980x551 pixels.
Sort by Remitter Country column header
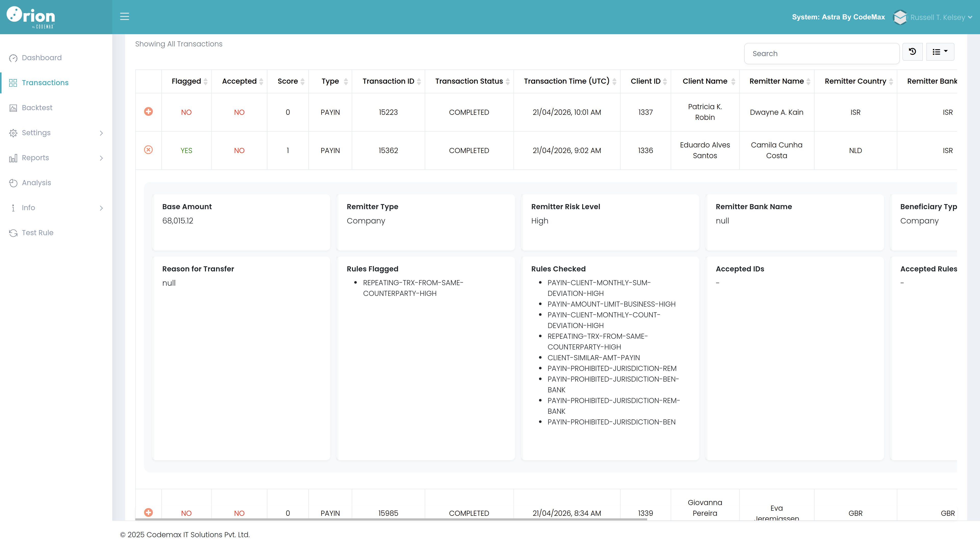(x=856, y=81)
